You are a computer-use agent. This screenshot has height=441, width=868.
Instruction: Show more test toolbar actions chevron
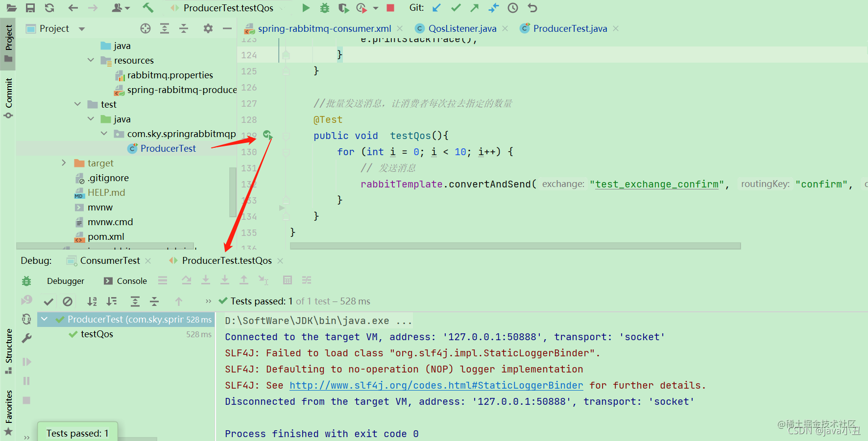tap(208, 301)
